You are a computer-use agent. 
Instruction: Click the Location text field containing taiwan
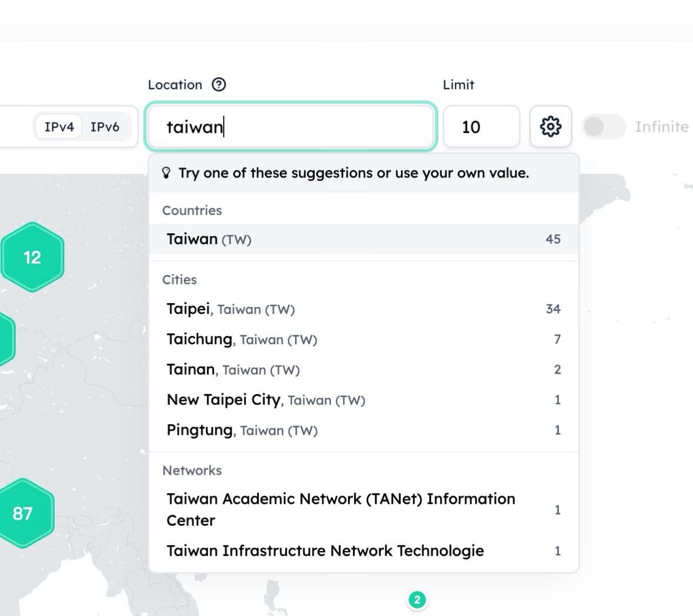(x=291, y=127)
